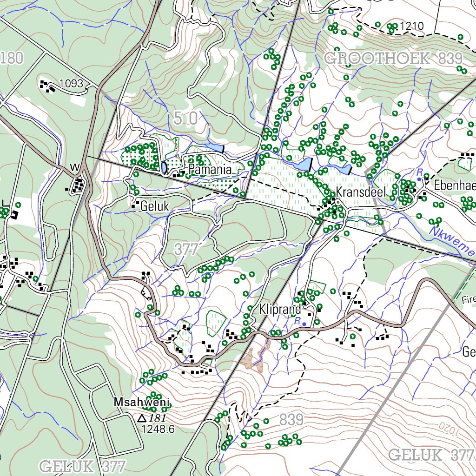This screenshot has width=476, height=476.
Task: Click the contour label 1020
Action: coord(450,428)
